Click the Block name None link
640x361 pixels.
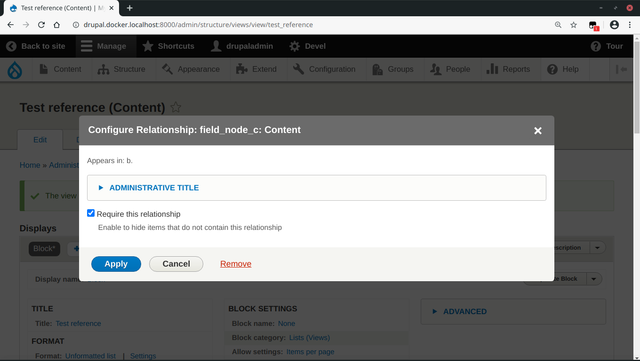(287, 323)
